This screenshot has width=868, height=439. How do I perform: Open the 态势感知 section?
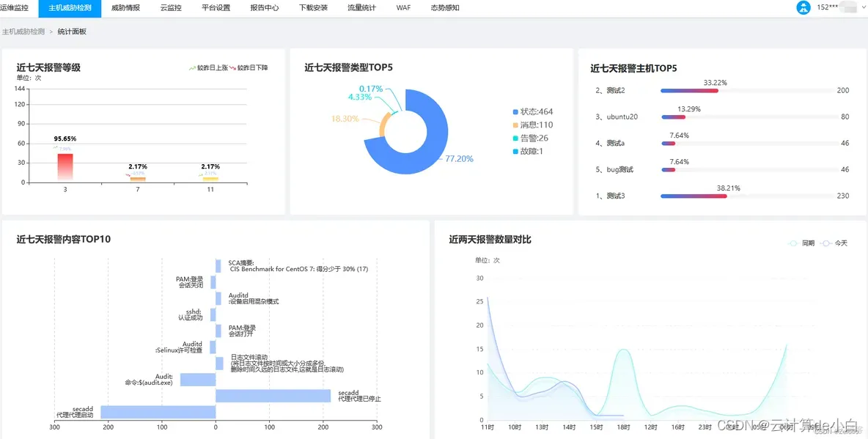(x=444, y=8)
